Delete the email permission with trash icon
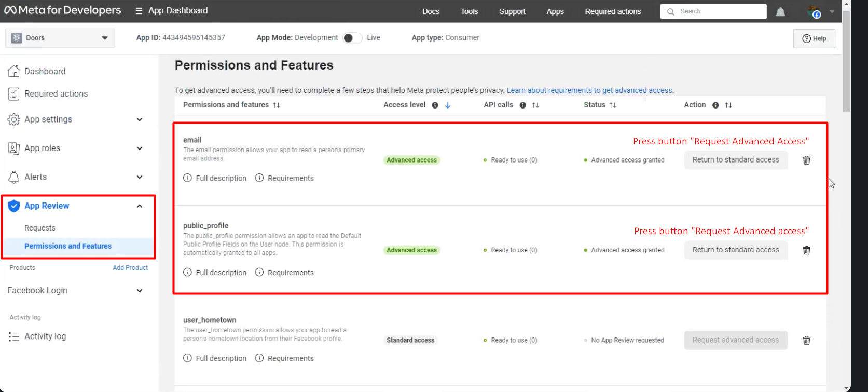868x392 pixels. click(x=807, y=160)
